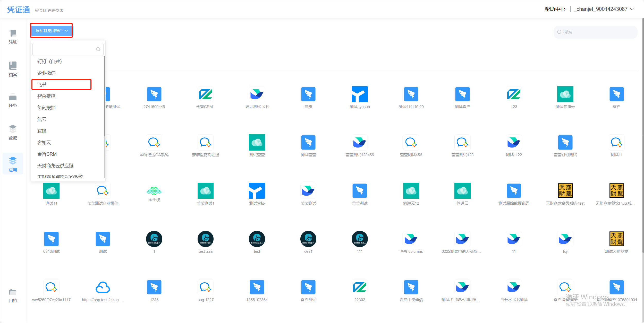Open the 测试宜搭 app icon

point(257,191)
